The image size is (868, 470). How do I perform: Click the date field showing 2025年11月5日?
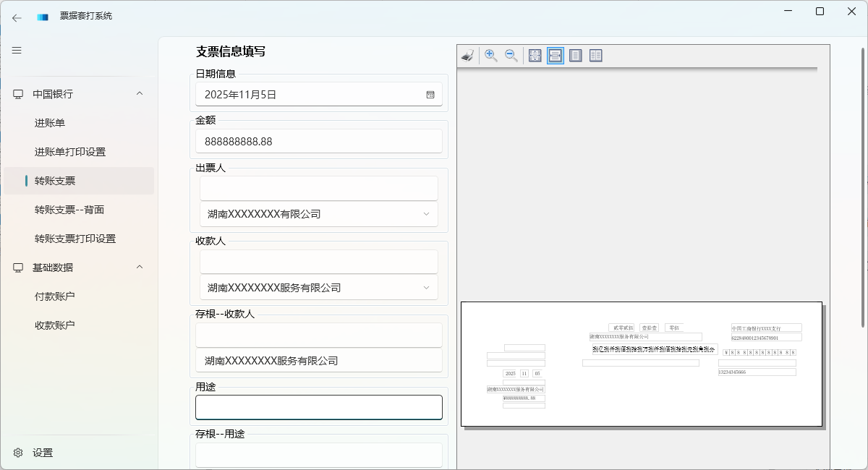[319, 94]
